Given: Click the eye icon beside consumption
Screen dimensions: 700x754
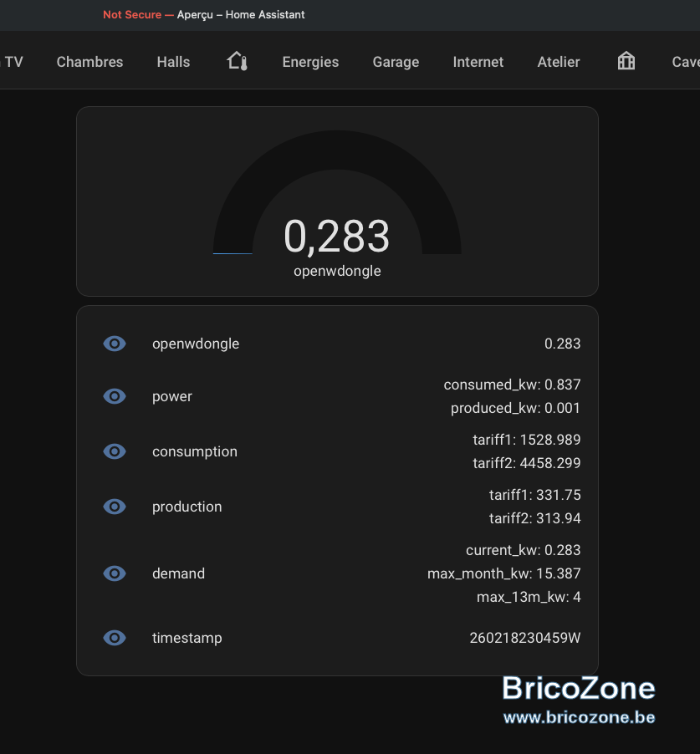Looking at the screenshot, I should coord(115,451).
